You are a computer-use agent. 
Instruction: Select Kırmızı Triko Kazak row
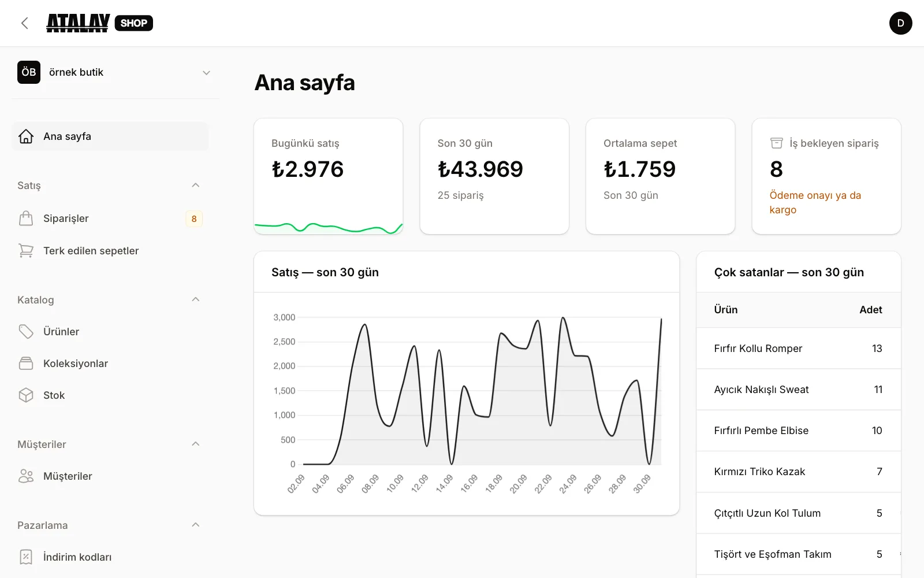pos(799,472)
